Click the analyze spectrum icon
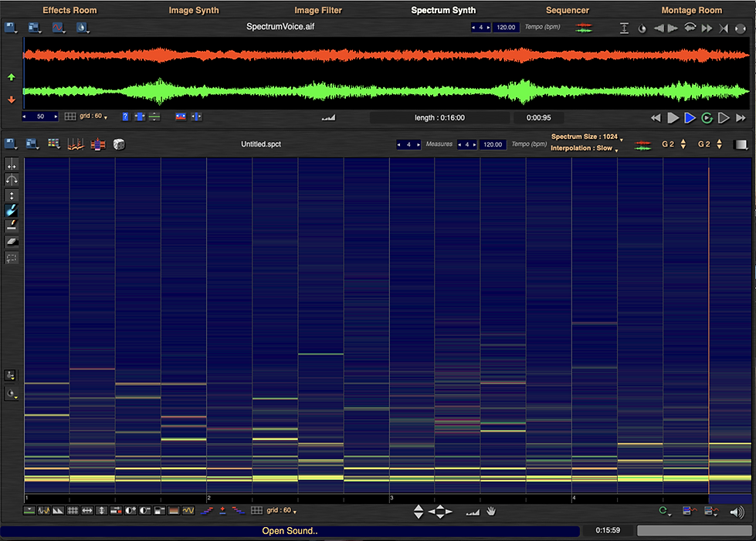Image resolution: width=756 pixels, height=541 pixels. tap(75, 144)
